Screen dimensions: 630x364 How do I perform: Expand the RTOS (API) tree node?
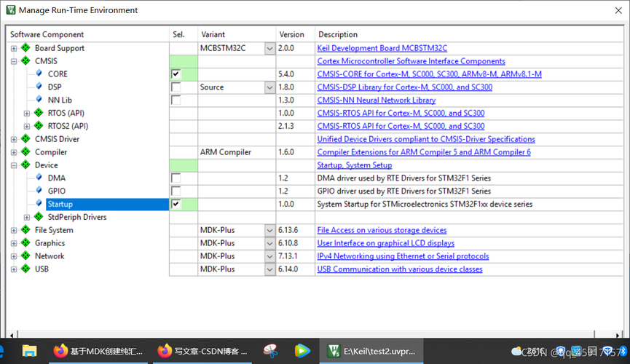pyautogui.click(x=26, y=114)
